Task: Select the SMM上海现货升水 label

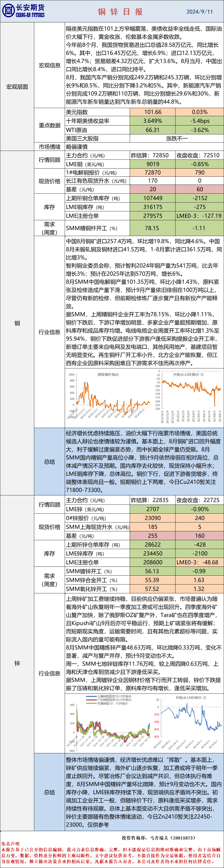Action: click(x=97, y=527)
